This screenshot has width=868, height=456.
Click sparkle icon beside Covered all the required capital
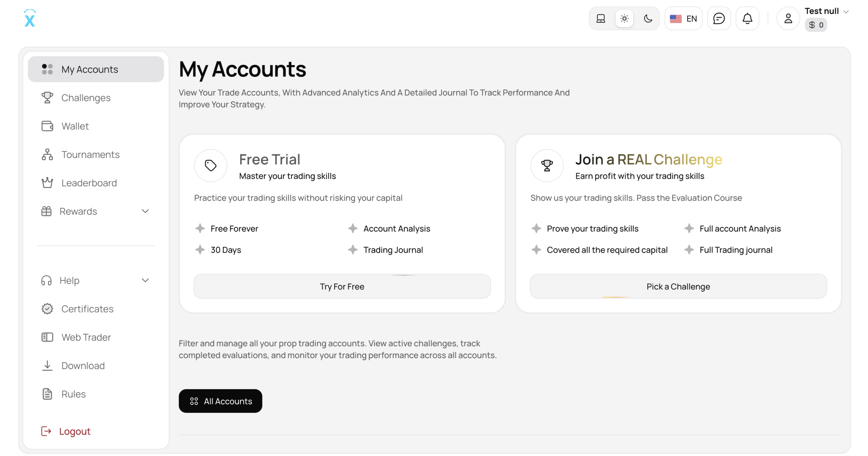(x=536, y=250)
